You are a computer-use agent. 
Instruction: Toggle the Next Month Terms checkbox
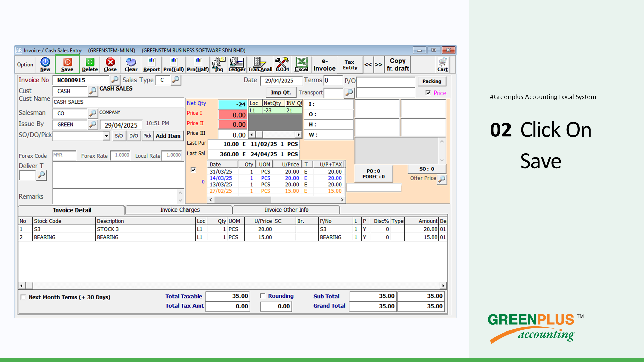click(23, 297)
